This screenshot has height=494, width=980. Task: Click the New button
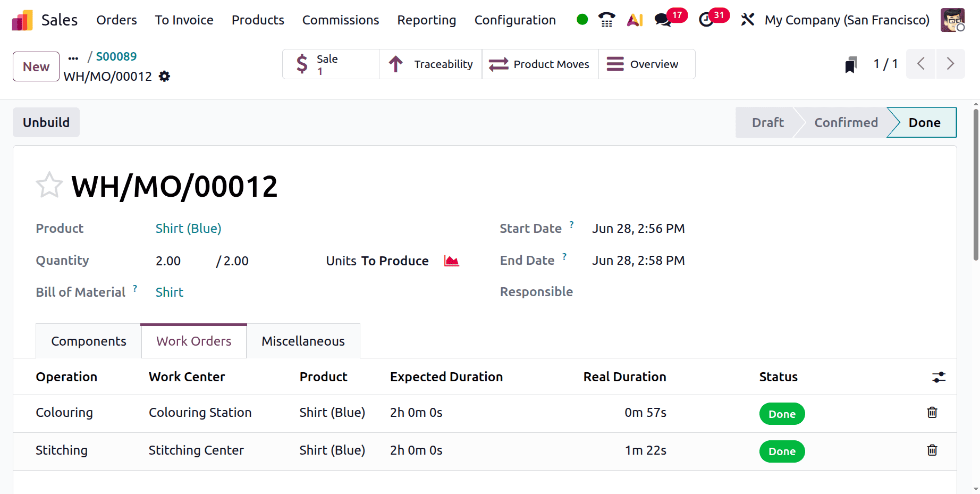[x=36, y=66]
